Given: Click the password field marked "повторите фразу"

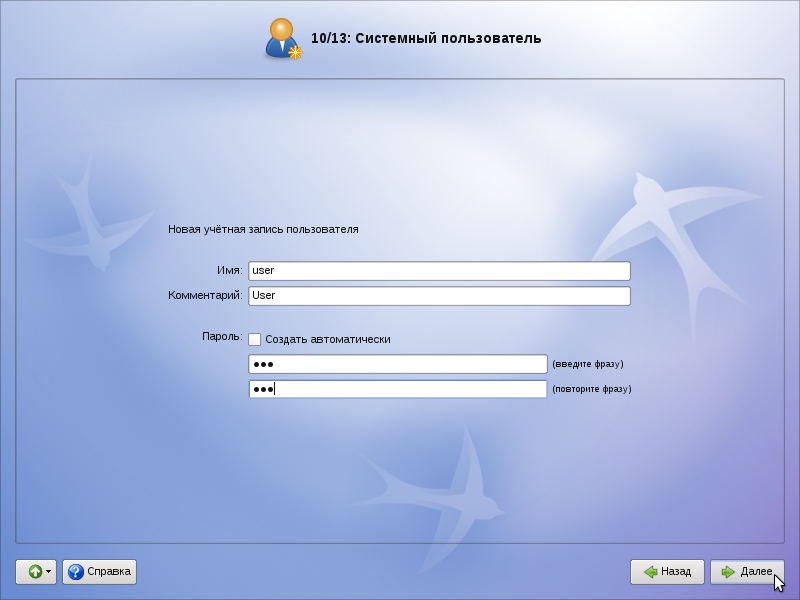Looking at the screenshot, I should [x=397, y=389].
